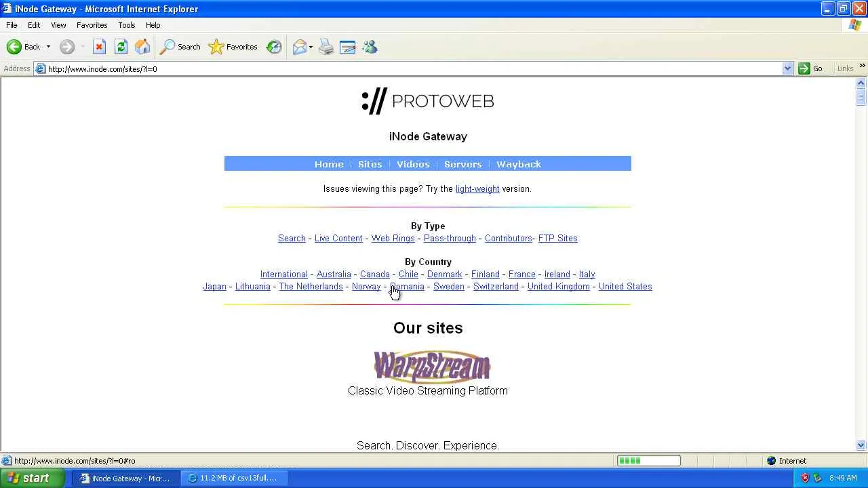Click the greyed-out Forward arrow button

(x=66, y=47)
